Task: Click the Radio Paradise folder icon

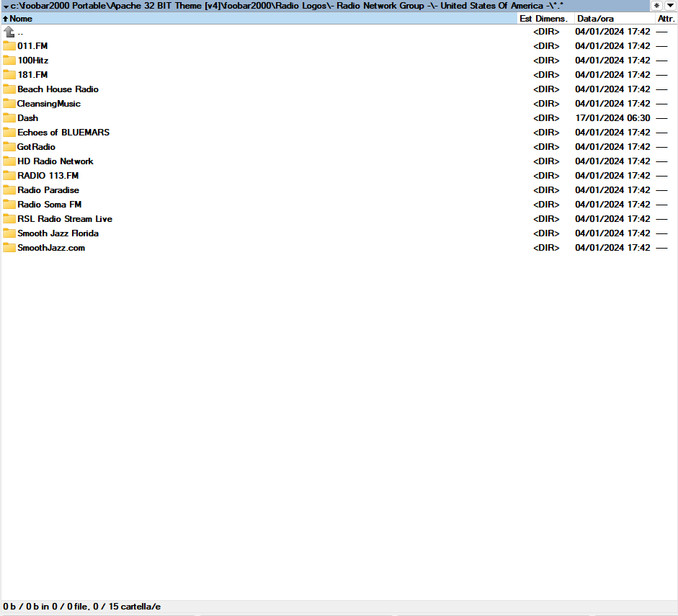Action: (x=9, y=189)
